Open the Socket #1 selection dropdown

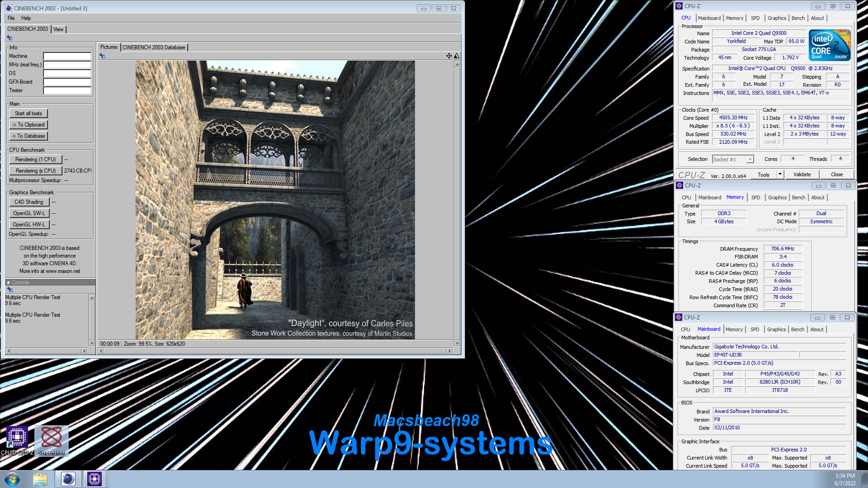click(733, 160)
